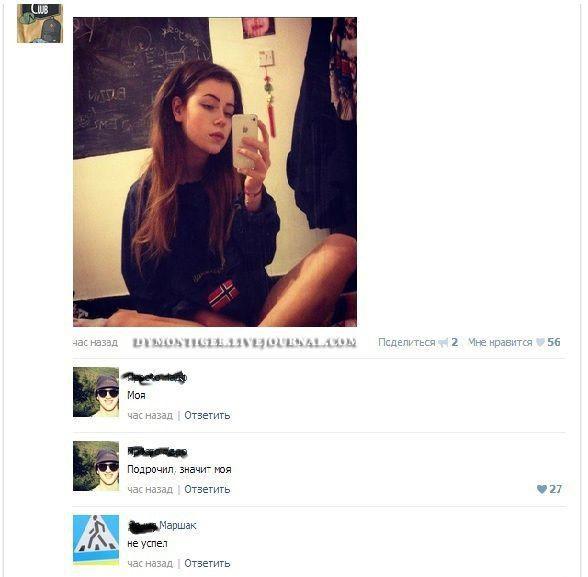Click the post's "час назад" timestamp
This screenshot has height=577, width=588.
pos(95,342)
